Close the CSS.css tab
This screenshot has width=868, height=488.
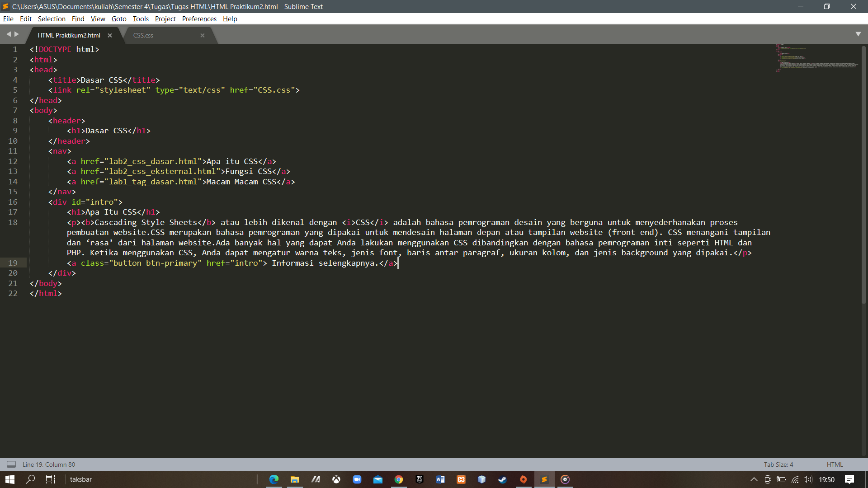tap(203, 35)
